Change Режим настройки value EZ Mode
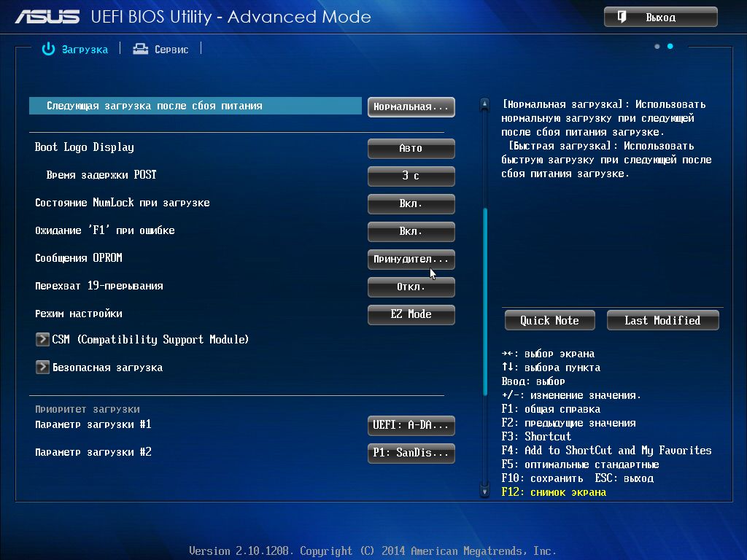Screen dimensions: 747x560 (411, 314)
